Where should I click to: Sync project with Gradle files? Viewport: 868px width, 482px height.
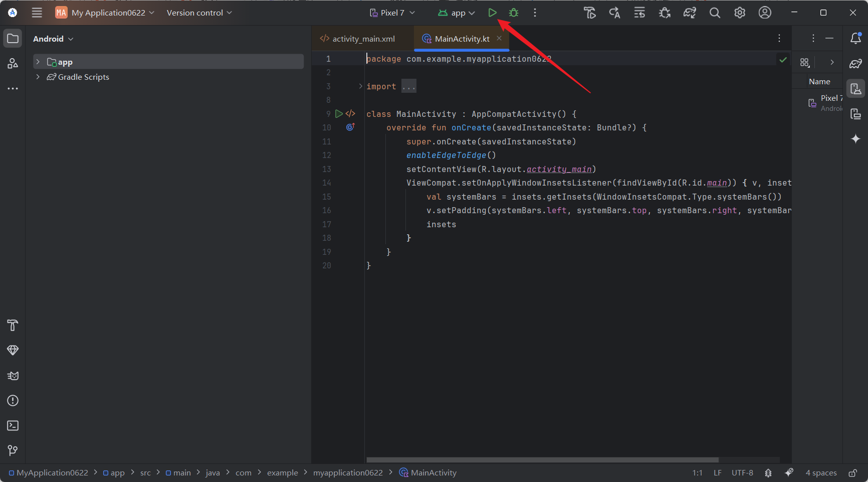point(690,13)
